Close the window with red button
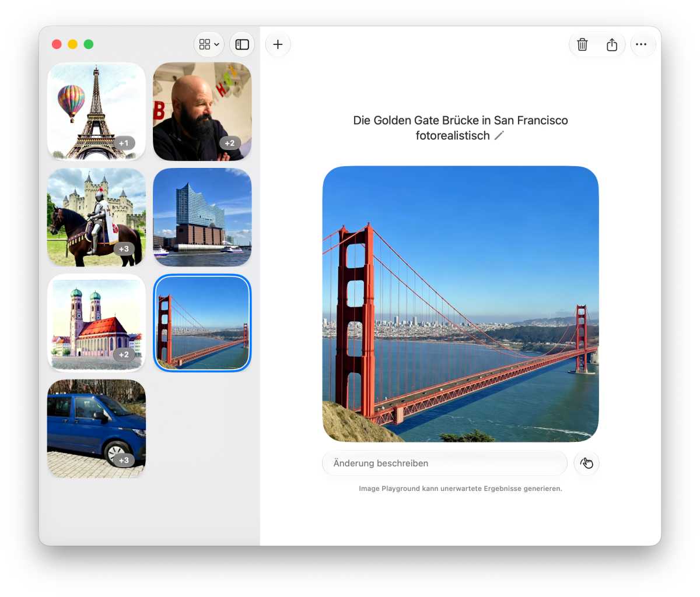Screen dimensions: 700x597 point(57,44)
